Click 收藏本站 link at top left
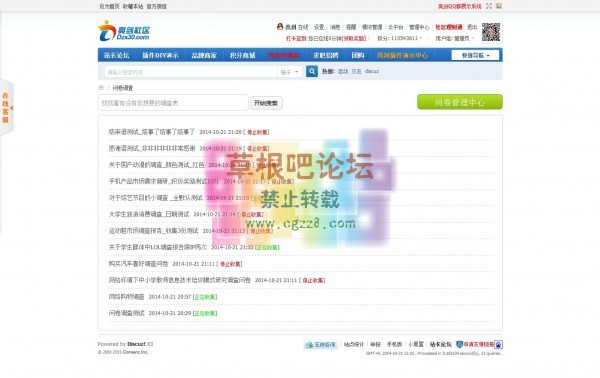Image resolution: width=600 pixels, height=378 pixels. (133, 7)
